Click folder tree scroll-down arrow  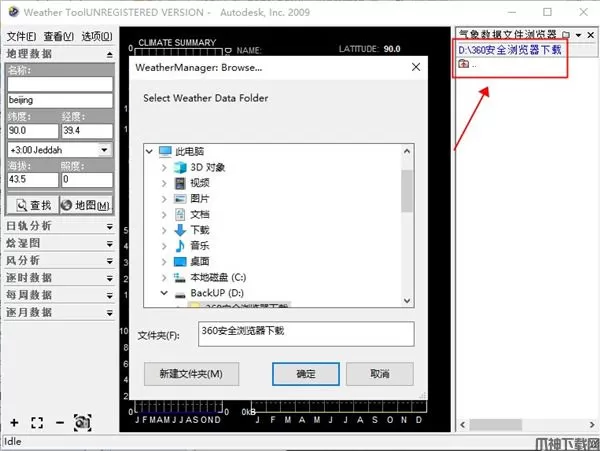pyautogui.click(x=407, y=301)
